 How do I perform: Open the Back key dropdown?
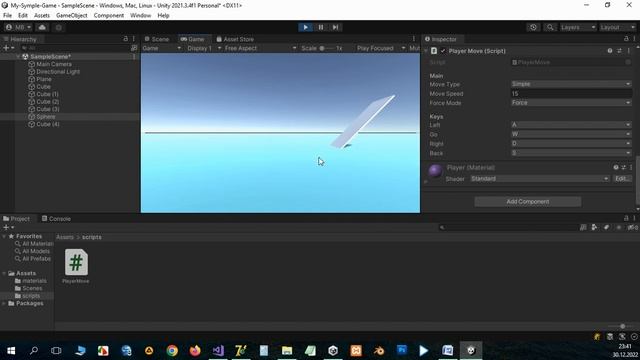point(571,153)
